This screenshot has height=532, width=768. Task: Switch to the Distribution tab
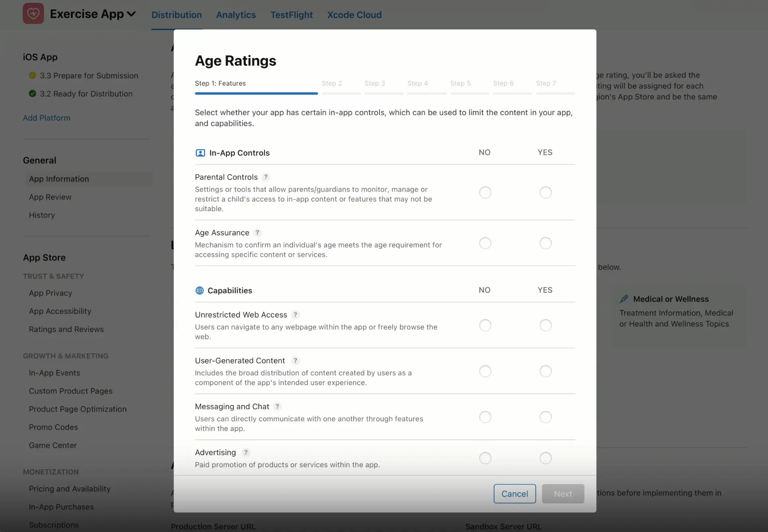pos(176,15)
